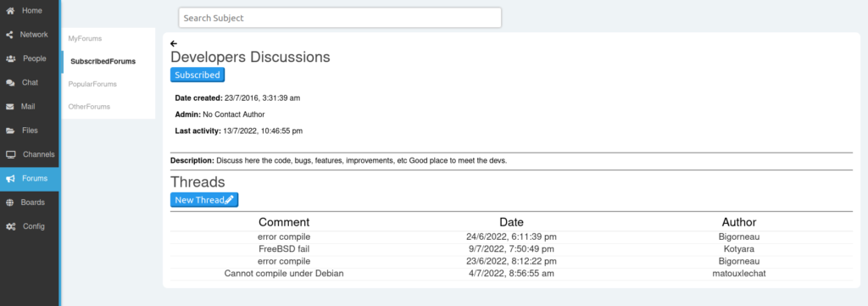The width and height of the screenshot is (868, 306).
Task: Open People using the group icon
Action: point(10,58)
